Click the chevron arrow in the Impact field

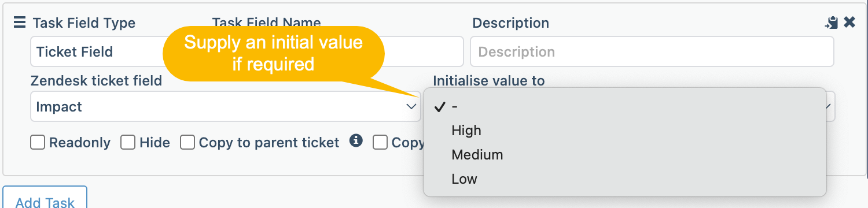411,106
